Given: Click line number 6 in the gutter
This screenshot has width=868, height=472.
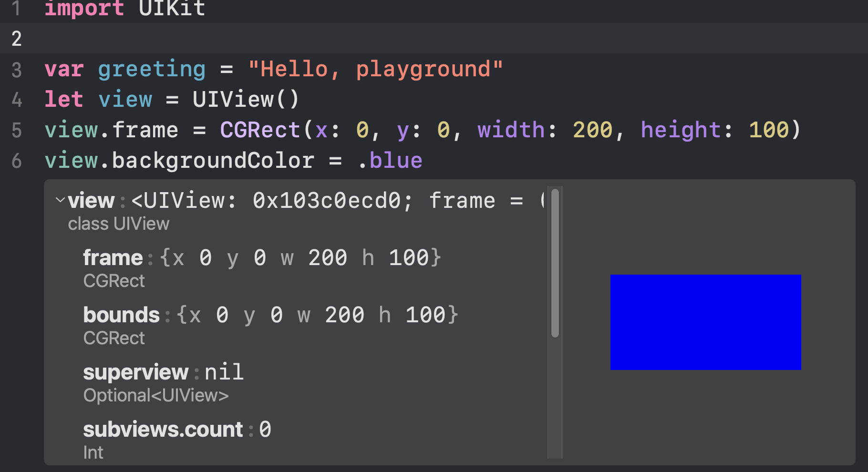Looking at the screenshot, I should [17, 161].
